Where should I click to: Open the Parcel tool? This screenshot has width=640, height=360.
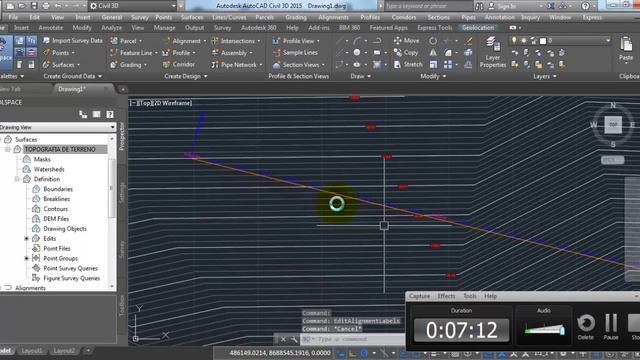126,41
